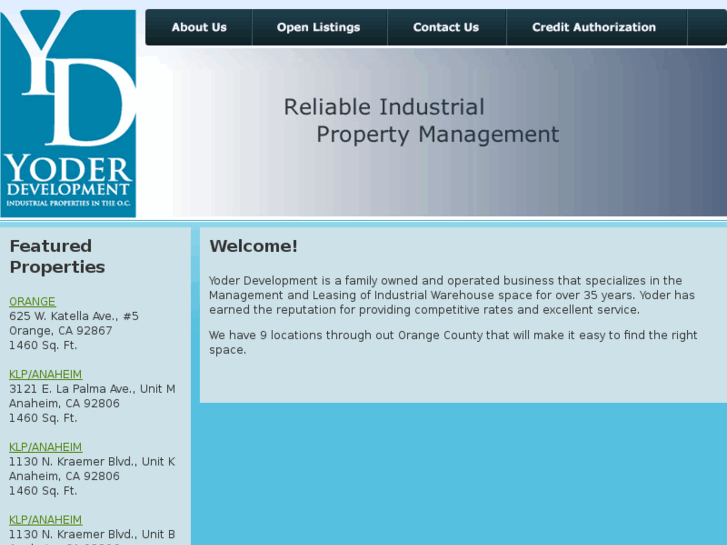Open the ORANGE featured property link
Viewport: 727px width, 545px height.
point(32,301)
